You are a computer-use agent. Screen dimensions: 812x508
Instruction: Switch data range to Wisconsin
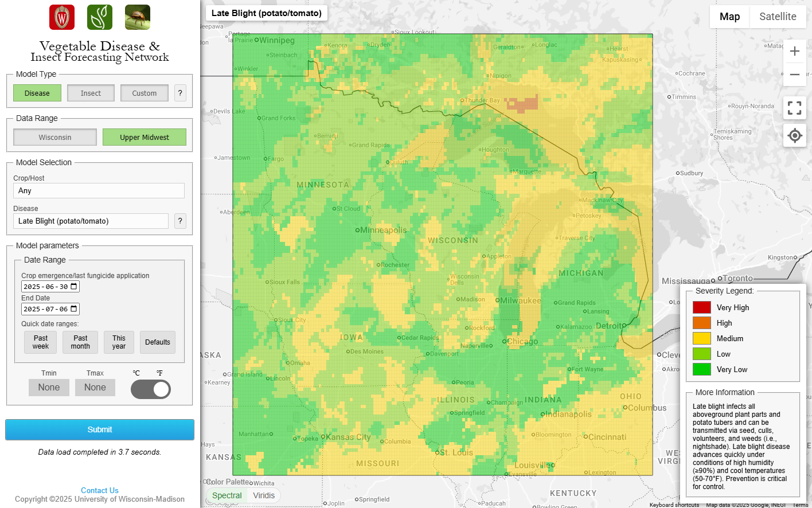55,137
